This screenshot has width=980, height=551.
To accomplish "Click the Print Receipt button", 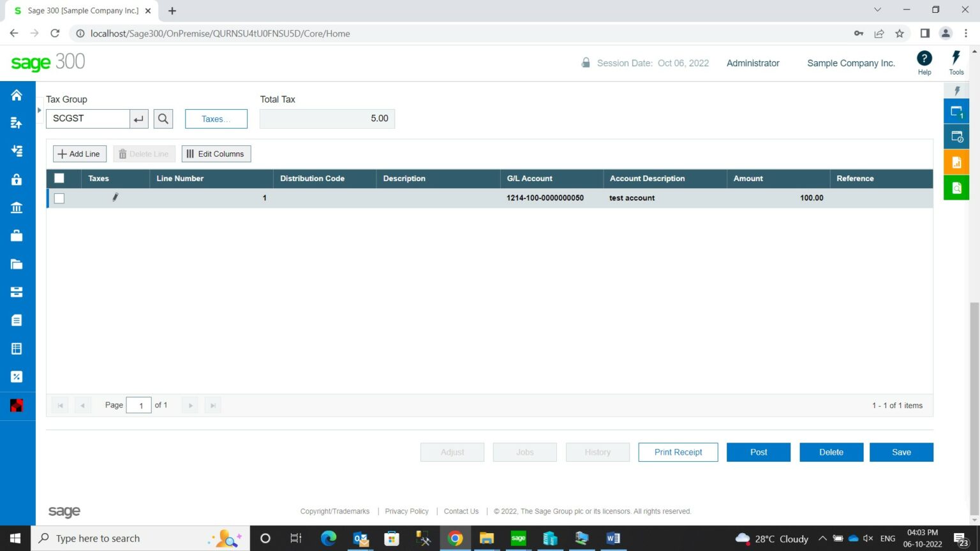I will point(678,452).
